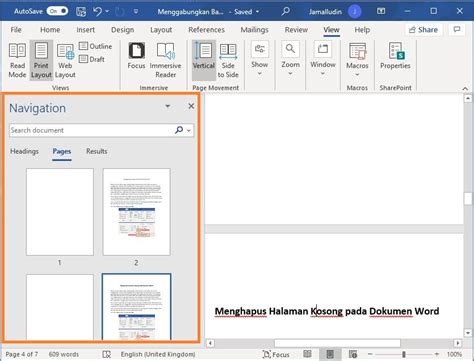Switch to Outline view
Image resolution: width=474 pixels, height=361 pixels.
[x=96, y=46]
